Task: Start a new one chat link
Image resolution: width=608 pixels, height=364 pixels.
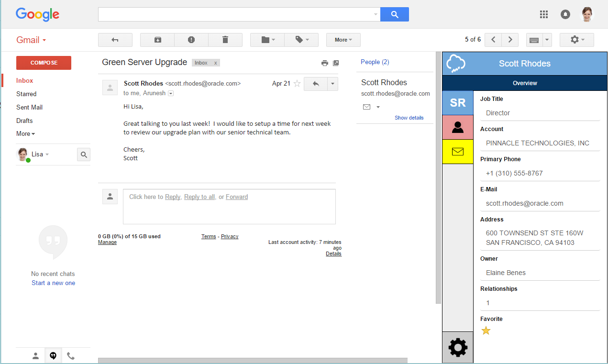Action: click(53, 283)
